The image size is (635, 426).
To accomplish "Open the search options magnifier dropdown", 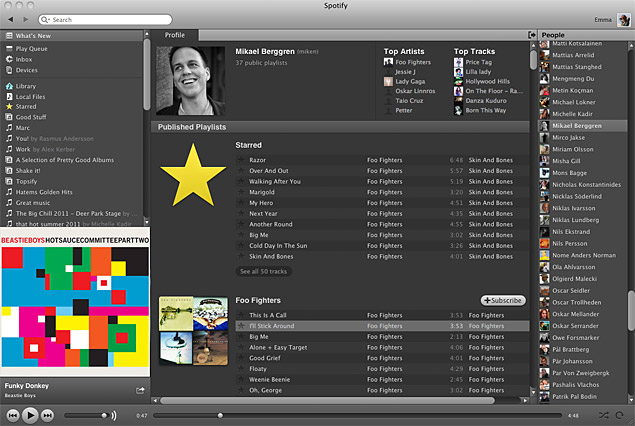I will pos(45,20).
